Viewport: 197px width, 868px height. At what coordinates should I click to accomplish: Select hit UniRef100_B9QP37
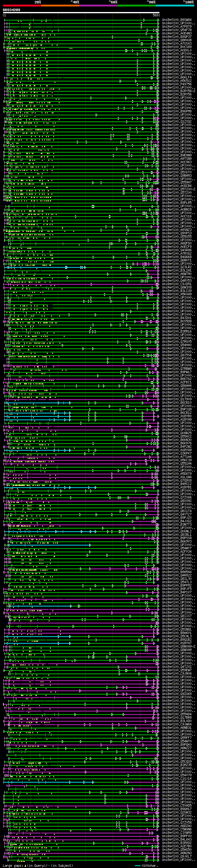pyautogui.click(x=177, y=37)
